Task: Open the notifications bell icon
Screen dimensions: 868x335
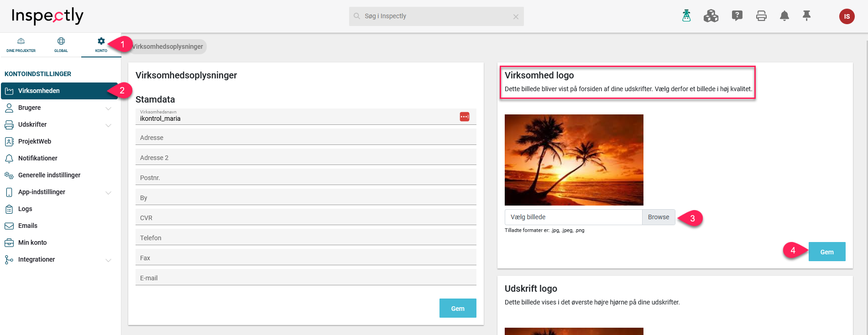Action: (784, 16)
